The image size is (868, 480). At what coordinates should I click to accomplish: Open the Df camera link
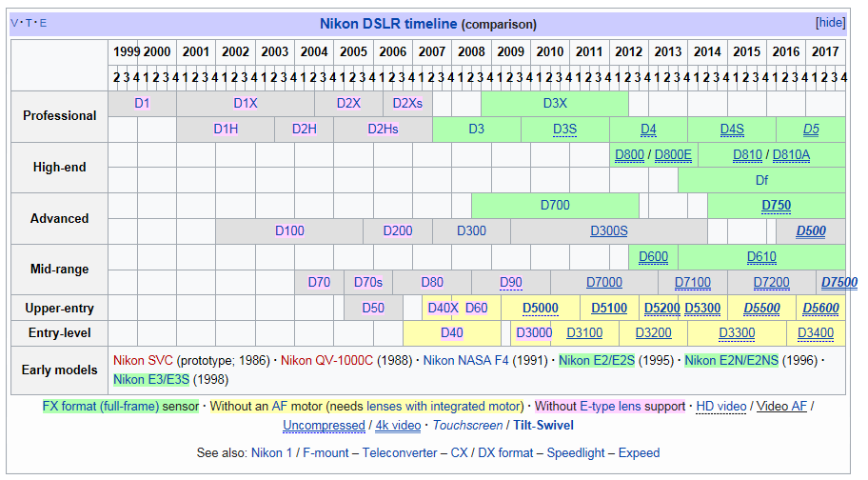(761, 180)
